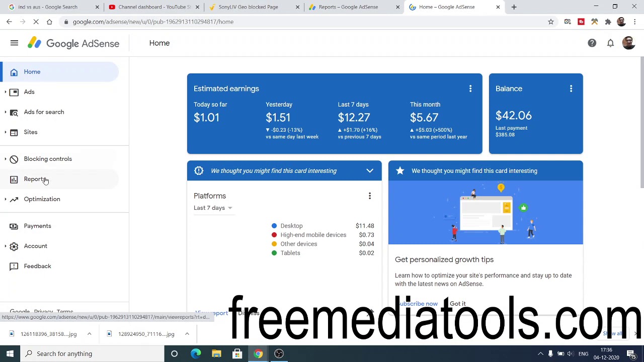Click the Help question mark icon
This screenshot has width=644, height=362.
pyautogui.click(x=592, y=43)
